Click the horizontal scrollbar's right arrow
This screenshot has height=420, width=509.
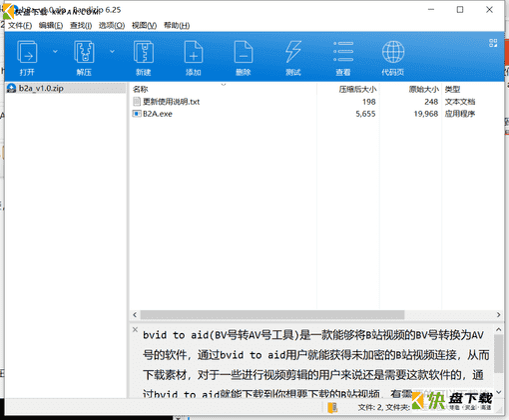tap(498, 314)
